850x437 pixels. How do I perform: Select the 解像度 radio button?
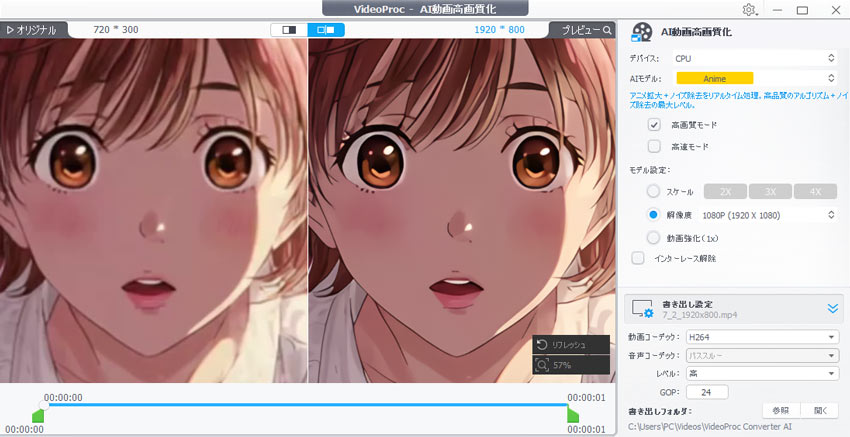point(654,215)
